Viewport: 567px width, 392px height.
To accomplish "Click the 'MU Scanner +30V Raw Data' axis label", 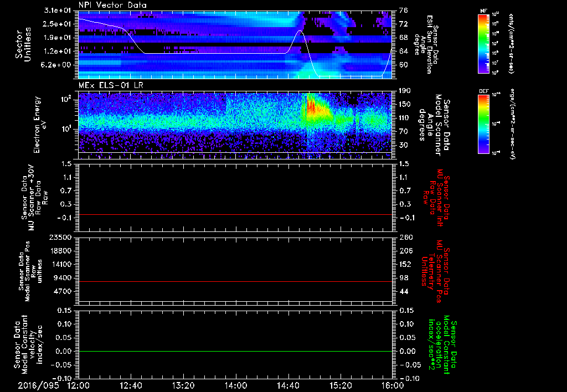I will (x=34, y=198).
